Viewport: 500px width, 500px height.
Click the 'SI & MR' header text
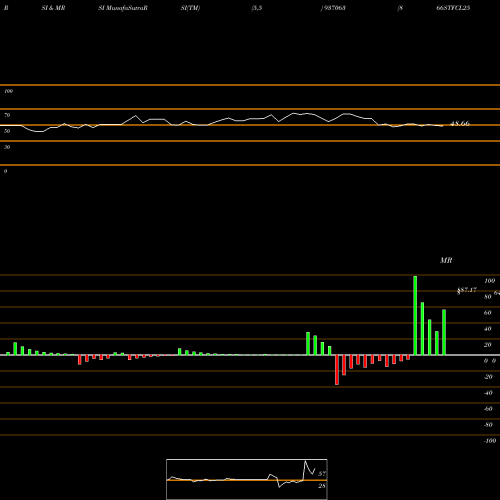(x=53, y=8)
